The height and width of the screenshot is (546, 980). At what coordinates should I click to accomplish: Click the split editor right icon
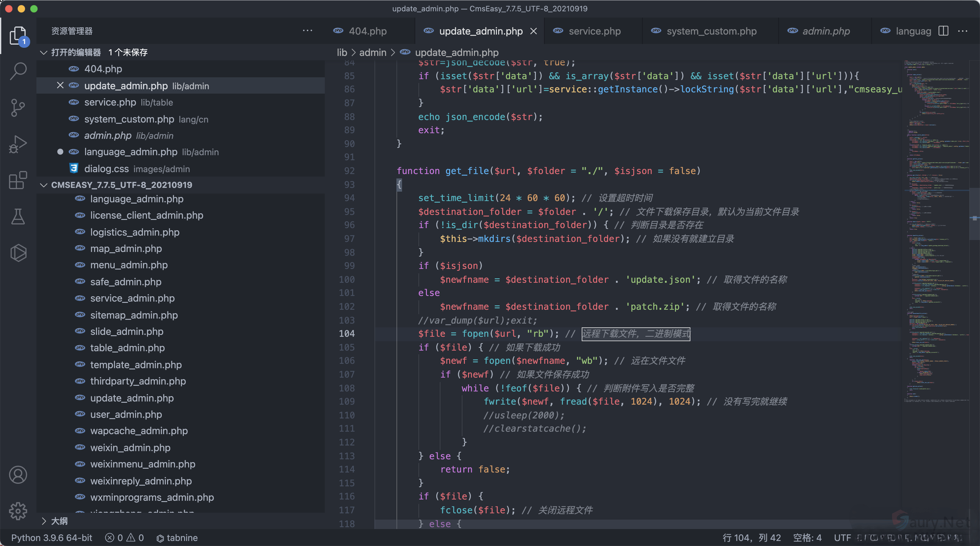click(944, 31)
